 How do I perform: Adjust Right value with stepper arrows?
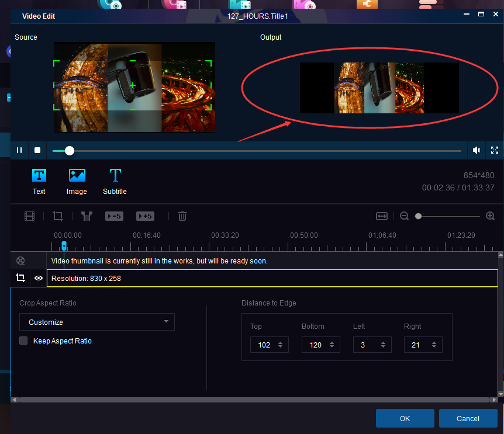click(434, 345)
